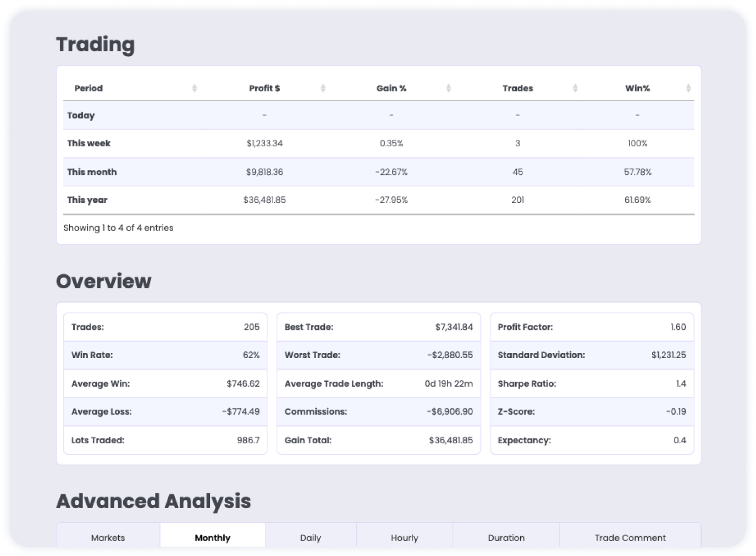
Task: Toggle descending sort on Profit $
Action: [x=323, y=88]
